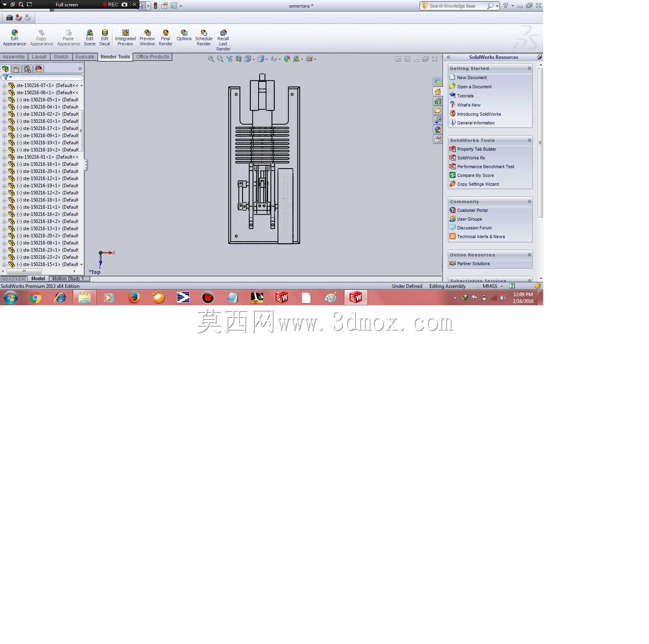Activate the Section View icon
Image resolution: width=649 pixels, height=644 pixels.
coord(239,59)
